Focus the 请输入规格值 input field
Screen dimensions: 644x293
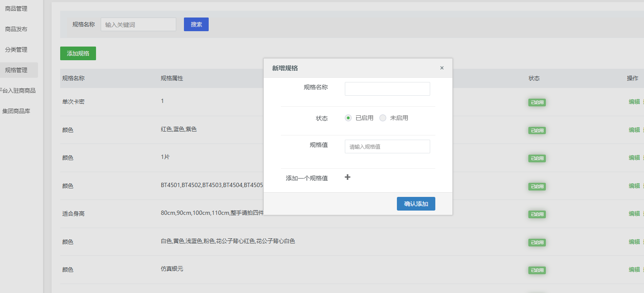pyautogui.click(x=387, y=146)
